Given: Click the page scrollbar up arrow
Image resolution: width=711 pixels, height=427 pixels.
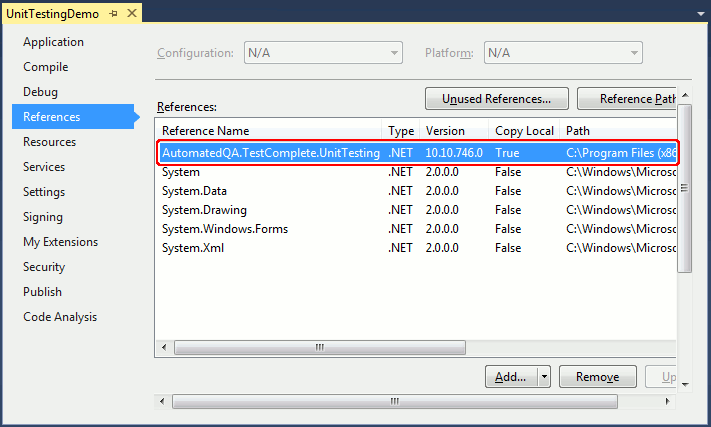Looking at the screenshot, I should point(685,95).
